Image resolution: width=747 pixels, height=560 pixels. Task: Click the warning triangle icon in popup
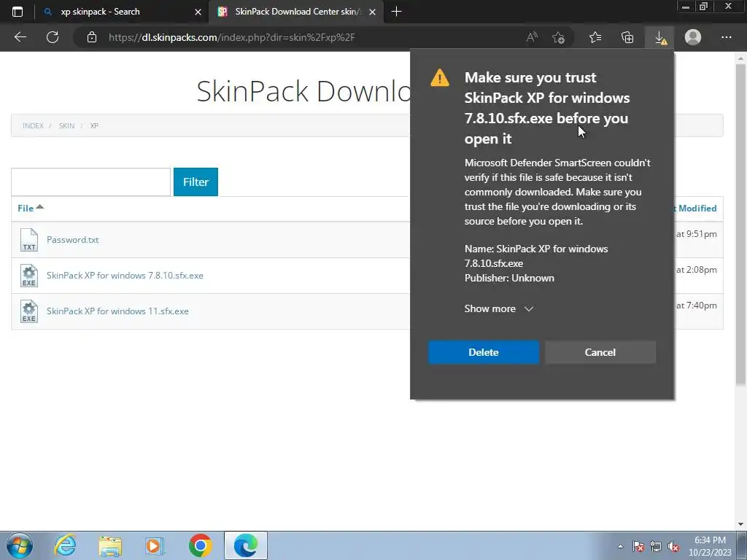(440, 77)
